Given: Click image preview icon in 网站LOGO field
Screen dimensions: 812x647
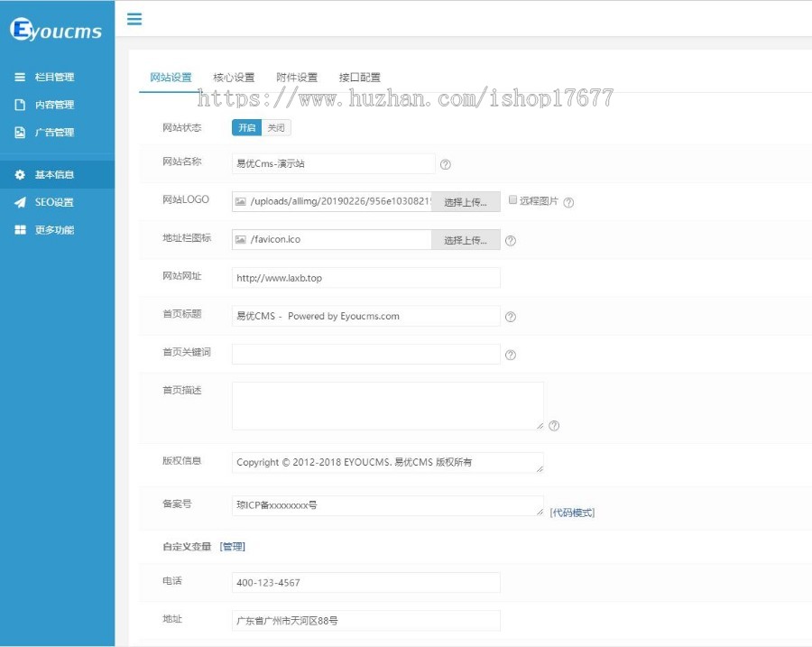Looking at the screenshot, I should [240, 201].
